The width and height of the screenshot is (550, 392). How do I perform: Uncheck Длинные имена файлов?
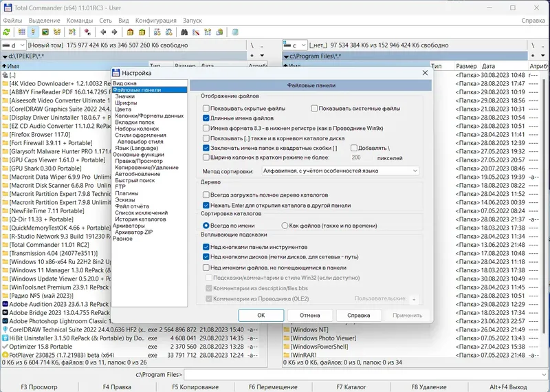point(206,118)
